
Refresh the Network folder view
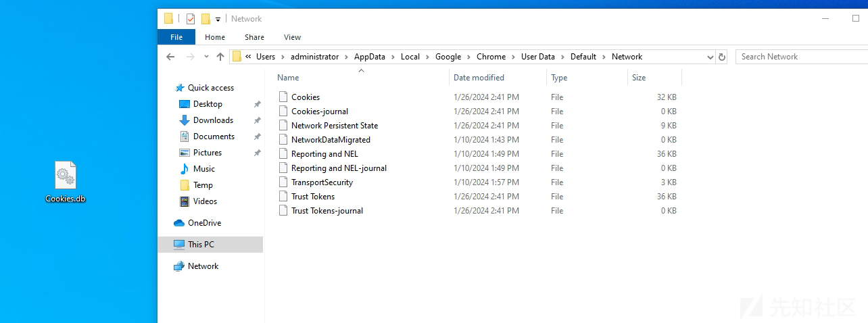[x=722, y=57]
